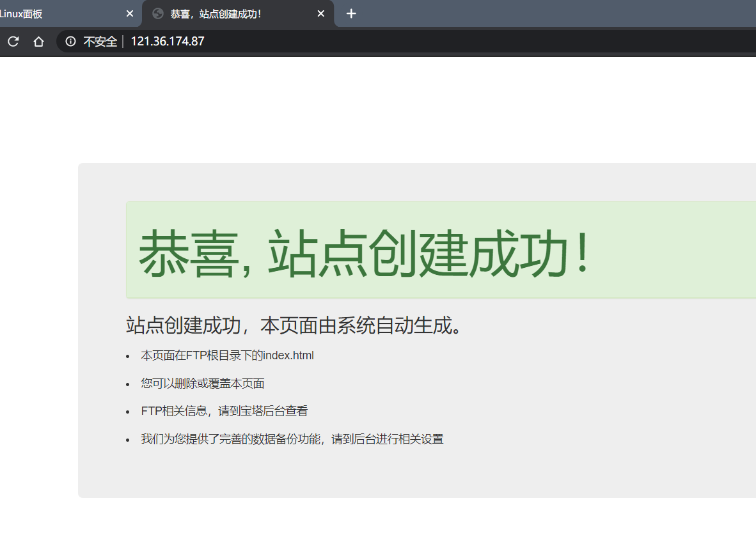Screen dimensions: 756x544
Task: Click the large green 恭喜，站点创建成功 heading
Action: (x=364, y=253)
